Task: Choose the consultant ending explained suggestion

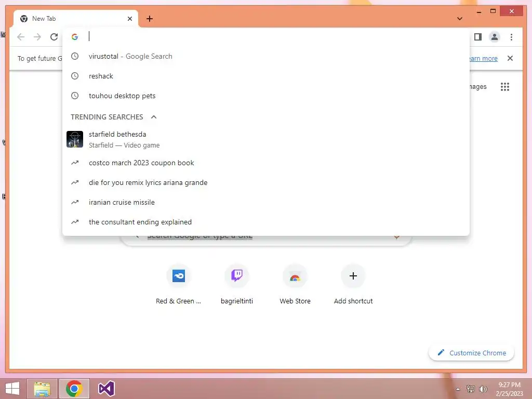Action: [266, 222]
